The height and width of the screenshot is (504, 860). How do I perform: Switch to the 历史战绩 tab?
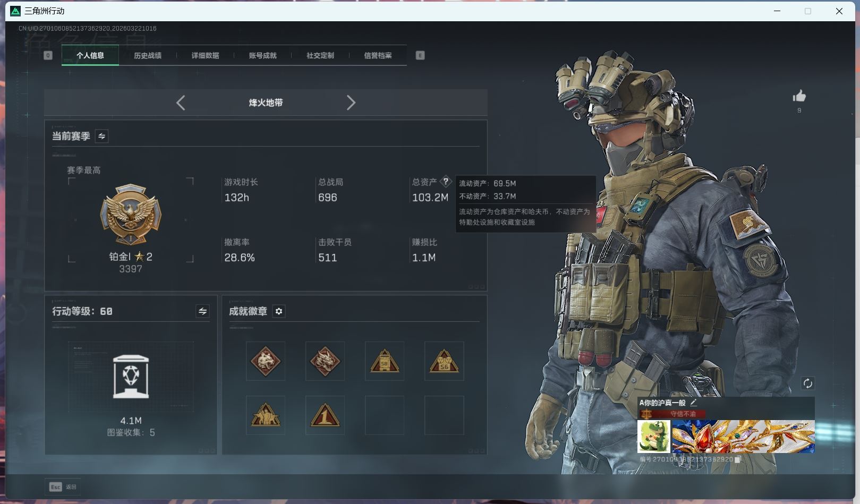click(x=148, y=55)
